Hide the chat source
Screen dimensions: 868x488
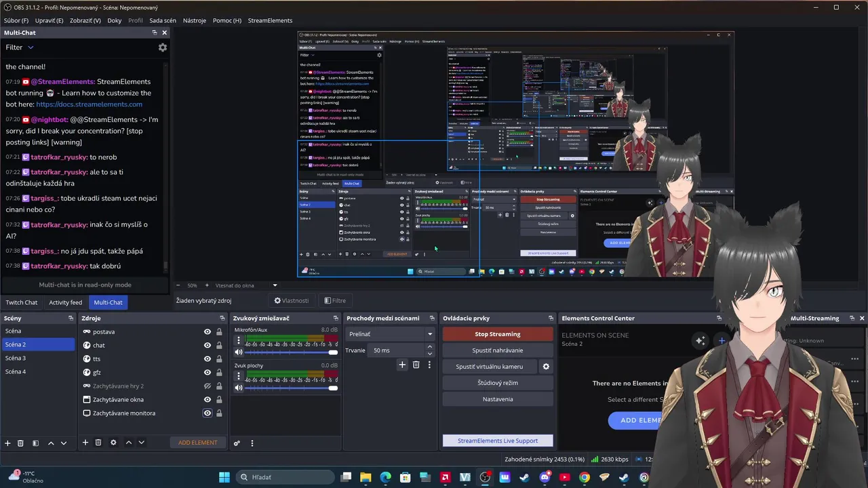[208, 346]
